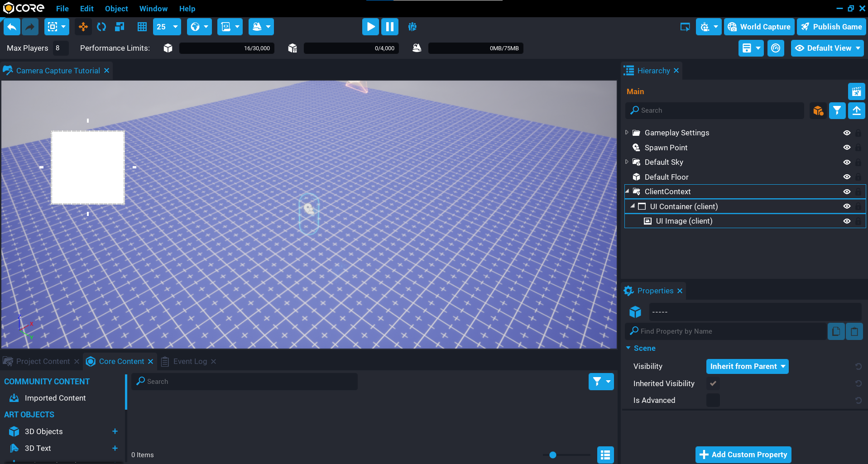Click the Add Custom Property button
The image size is (868, 464).
[x=743, y=454]
